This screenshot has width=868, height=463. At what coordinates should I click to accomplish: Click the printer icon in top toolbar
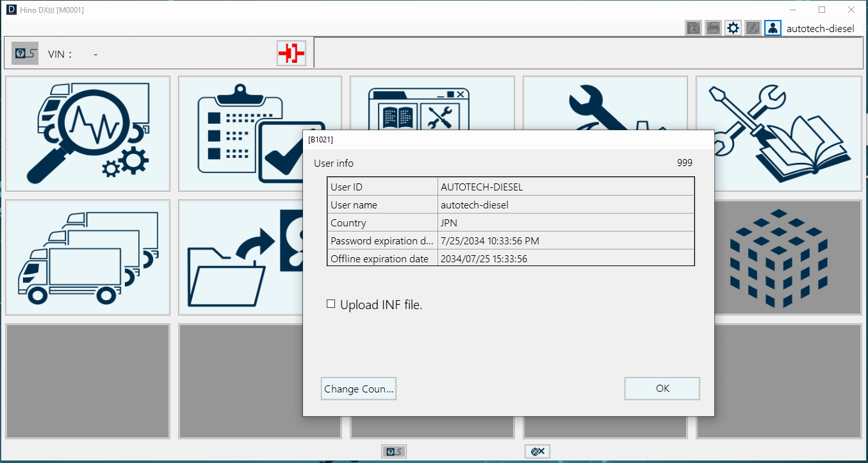coord(713,28)
